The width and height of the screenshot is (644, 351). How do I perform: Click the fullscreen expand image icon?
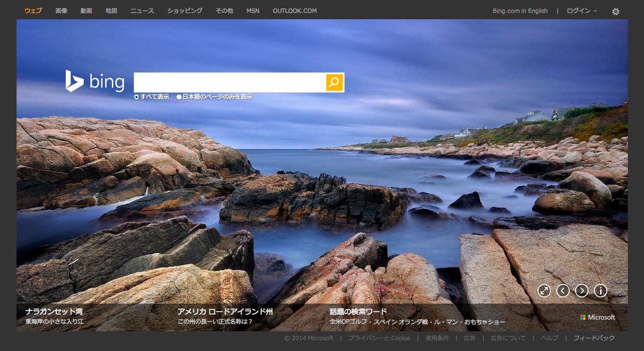pyautogui.click(x=544, y=291)
